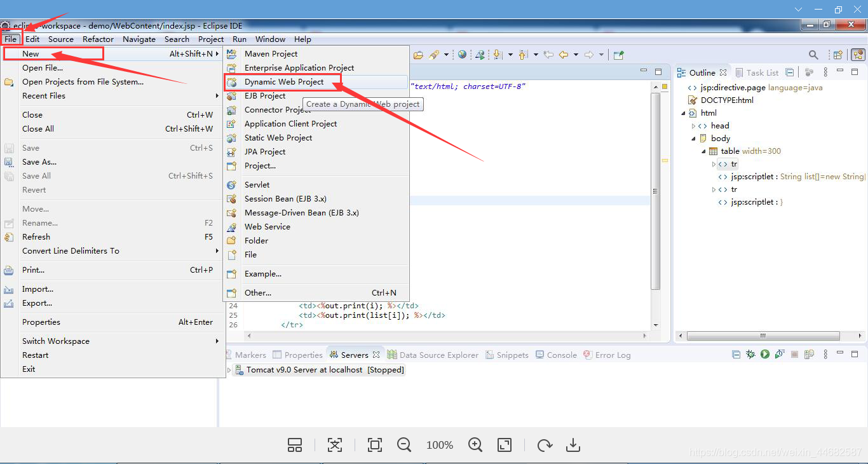The image size is (868, 464).
Task: Click the Last Edit Location icon
Action: (x=548, y=55)
